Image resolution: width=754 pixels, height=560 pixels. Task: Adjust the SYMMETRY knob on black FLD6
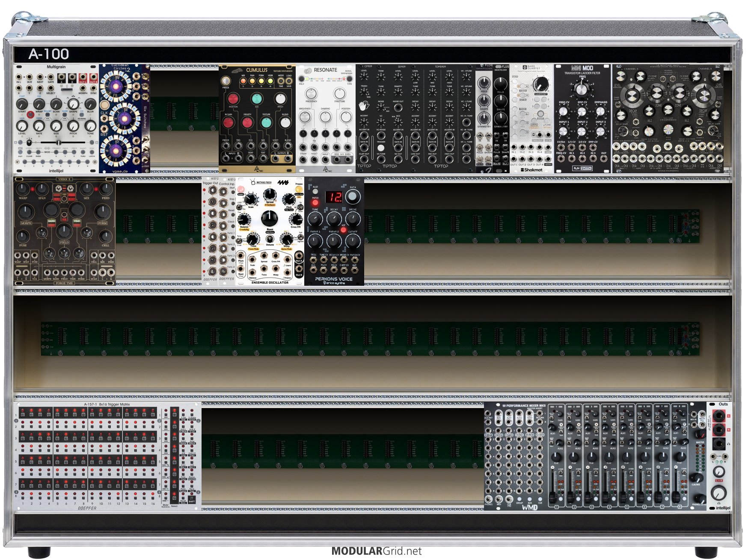pos(501,119)
